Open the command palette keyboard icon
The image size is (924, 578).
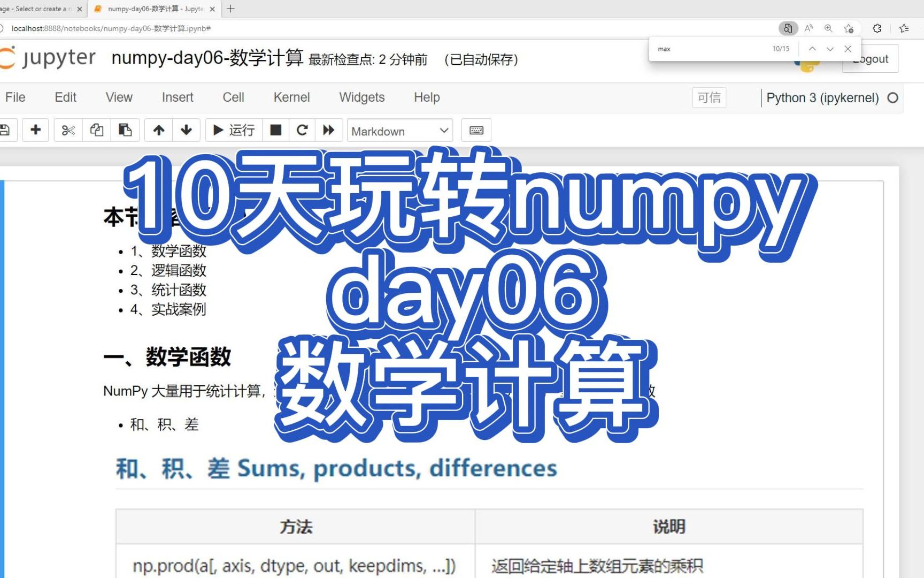pyautogui.click(x=475, y=130)
